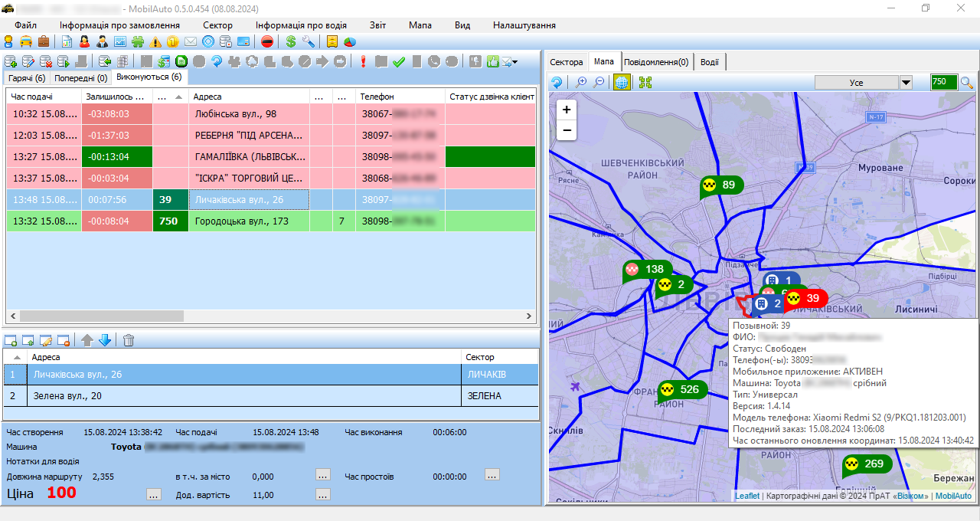Click the green dollar sign icon
This screenshot has width=980, height=521.
[x=291, y=41]
